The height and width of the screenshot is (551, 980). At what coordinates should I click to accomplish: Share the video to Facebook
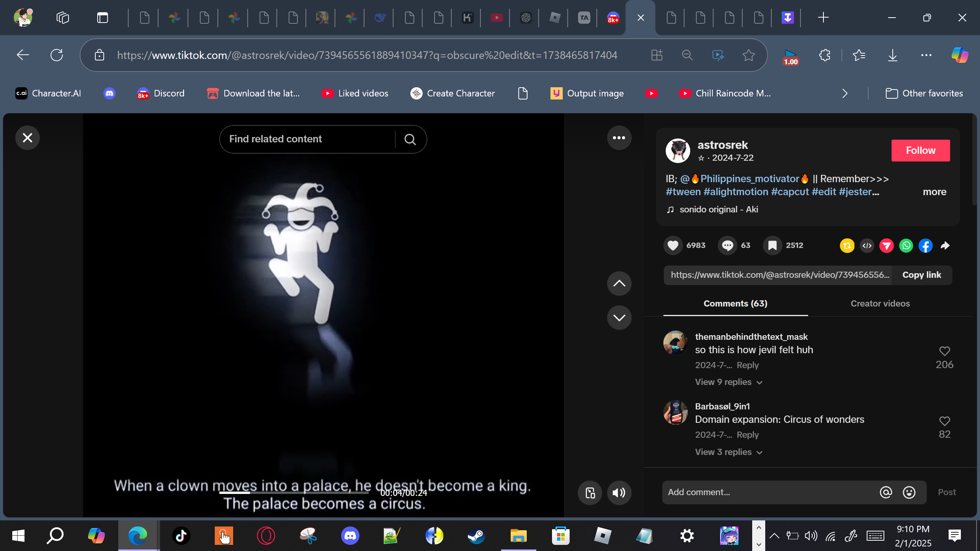[x=926, y=245]
